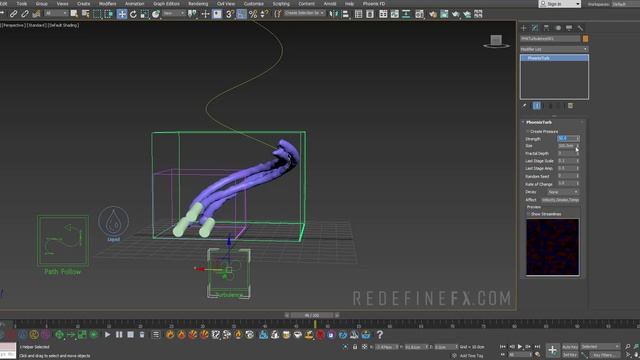Screen dimensions: 640x360
Task: Click the Size value field
Action: 567,146
